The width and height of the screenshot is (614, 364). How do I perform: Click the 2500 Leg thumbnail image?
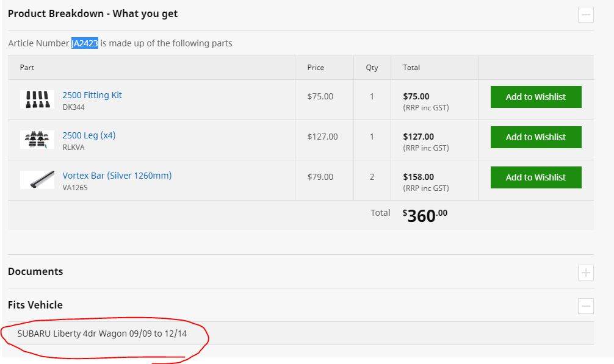tap(37, 140)
